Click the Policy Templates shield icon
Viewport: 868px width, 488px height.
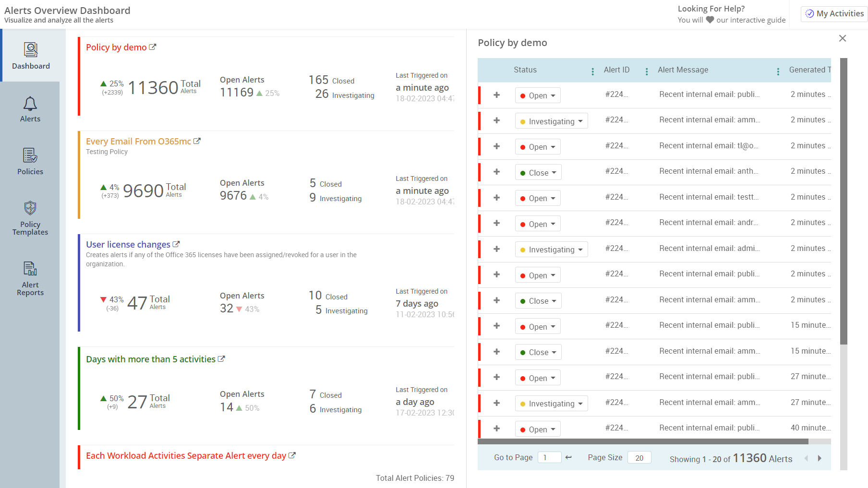(x=30, y=207)
